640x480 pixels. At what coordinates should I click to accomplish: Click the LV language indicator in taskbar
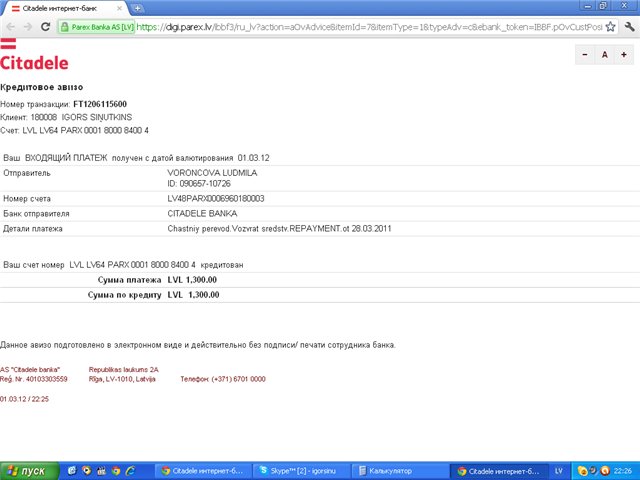coord(559,471)
